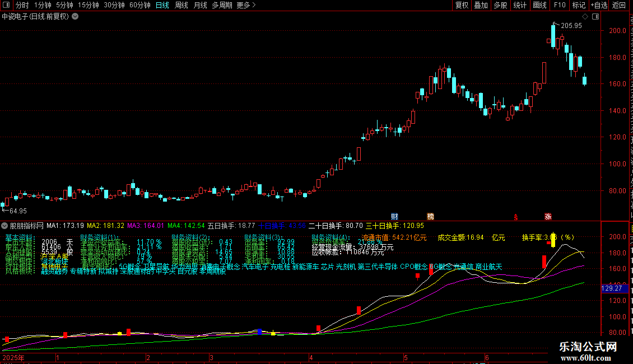The image size is (633, 364).
Task: Click the 标记 mark button
Action: [x=579, y=5]
